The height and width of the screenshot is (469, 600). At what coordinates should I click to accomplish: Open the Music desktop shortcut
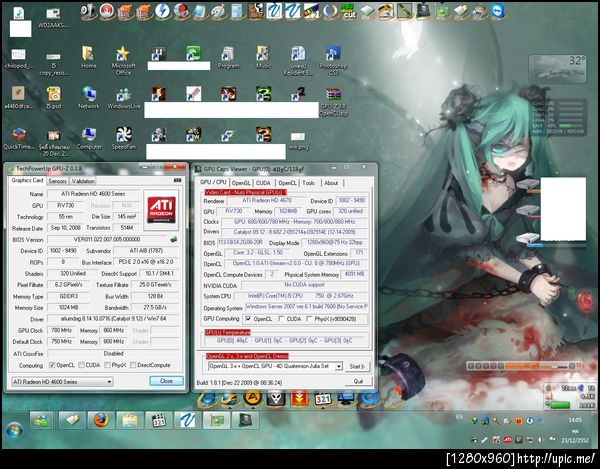263,58
